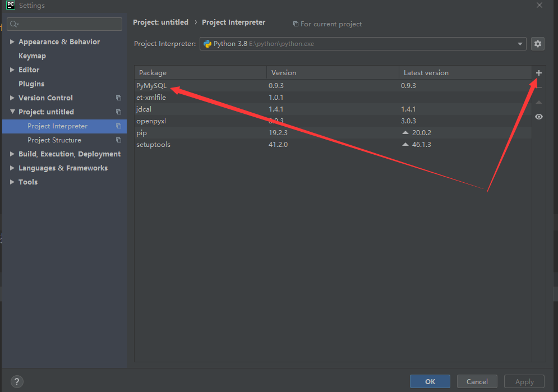Click copy icon next to Version Control
The height and width of the screenshot is (392, 558).
118,98
